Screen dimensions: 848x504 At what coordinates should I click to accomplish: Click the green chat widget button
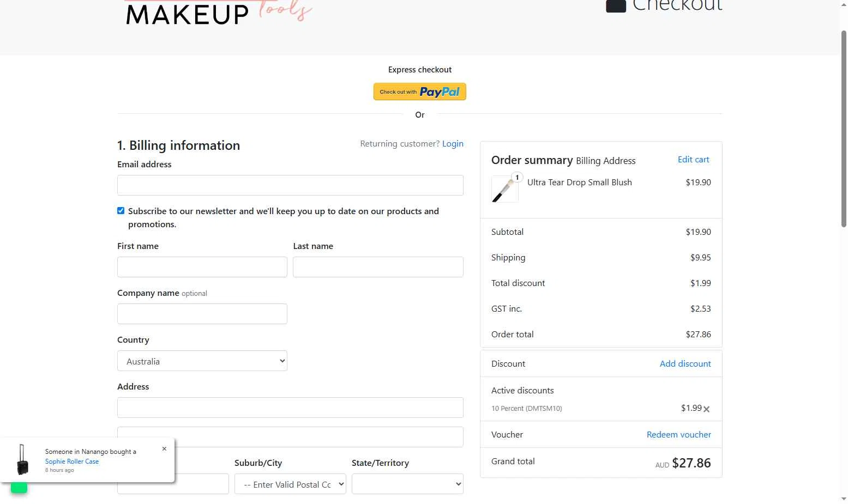point(19,487)
